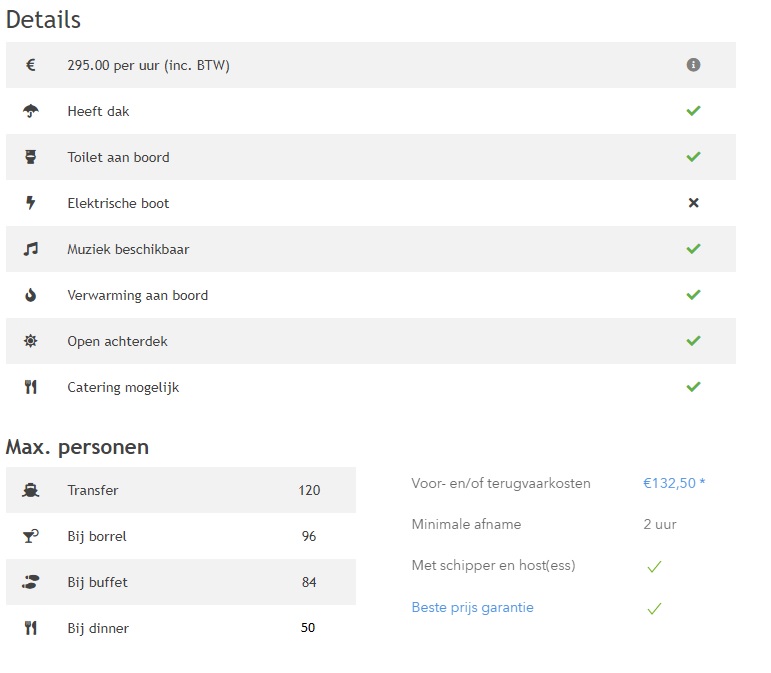Click the info icon on the price row

point(693,65)
